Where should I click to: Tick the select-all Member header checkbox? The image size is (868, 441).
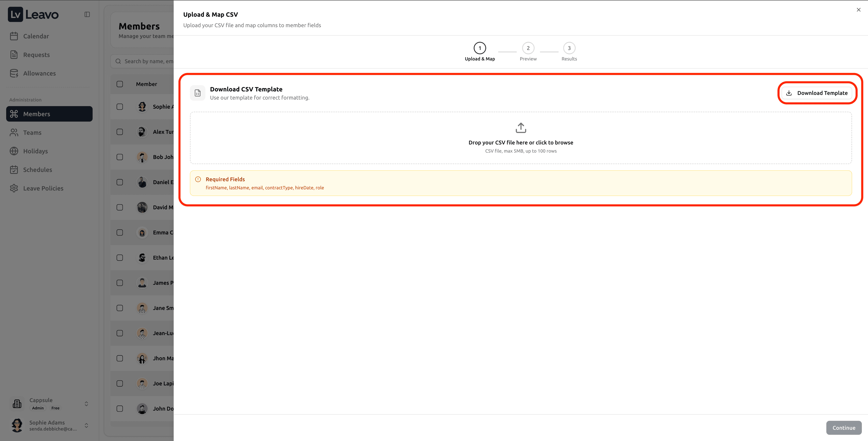[x=120, y=84]
